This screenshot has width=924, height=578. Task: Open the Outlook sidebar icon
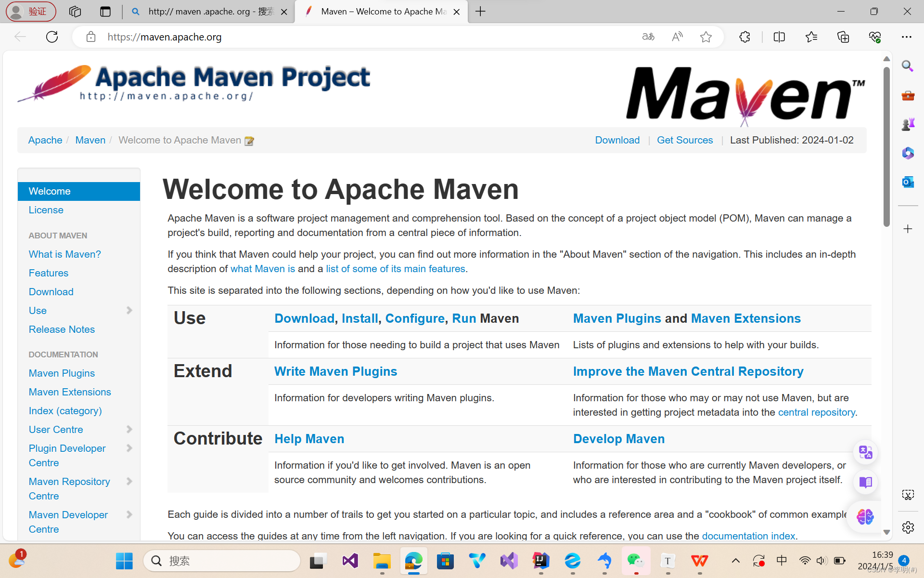click(x=908, y=182)
